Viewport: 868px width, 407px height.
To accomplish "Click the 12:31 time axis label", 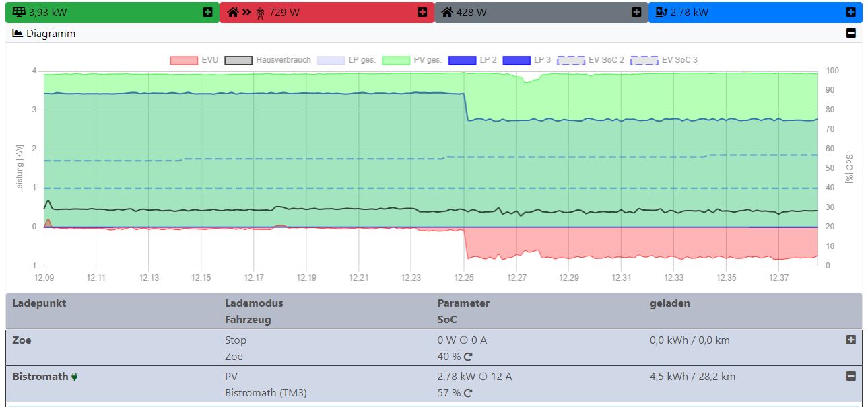I will click(621, 277).
